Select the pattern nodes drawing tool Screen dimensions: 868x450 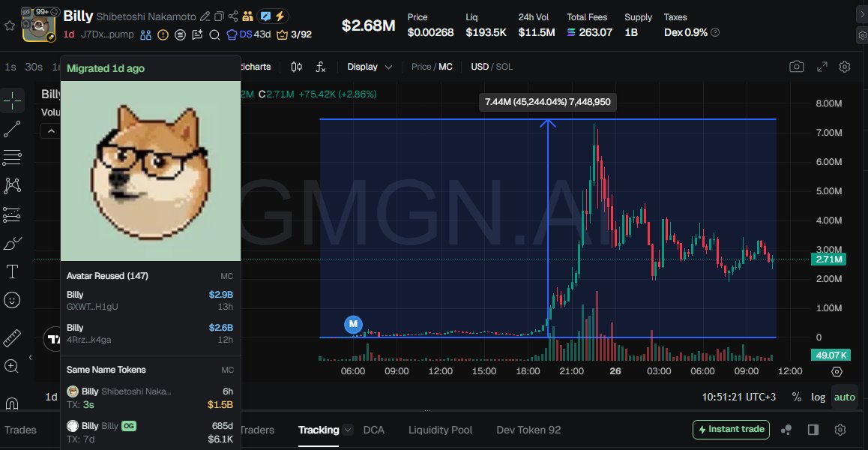coord(12,186)
